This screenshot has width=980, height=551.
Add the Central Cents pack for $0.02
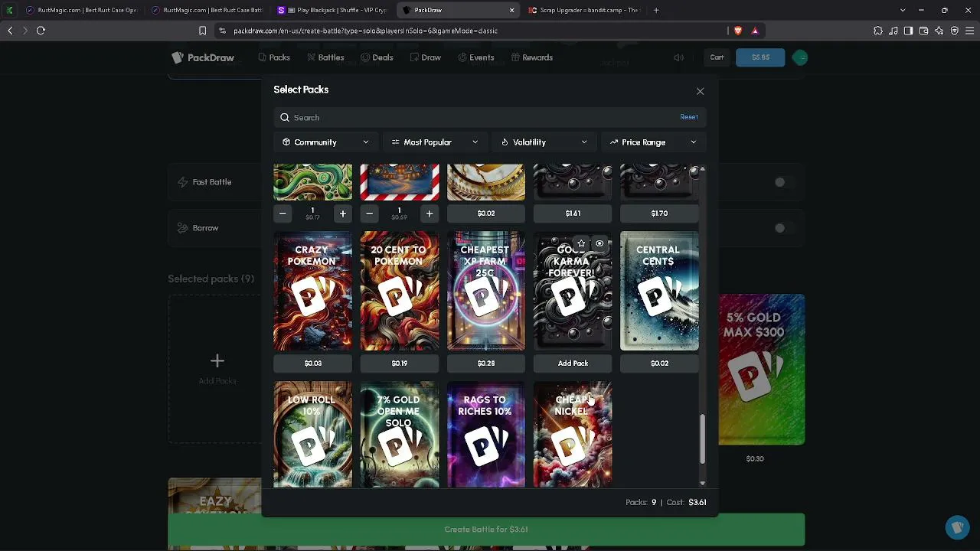(x=659, y=364)
